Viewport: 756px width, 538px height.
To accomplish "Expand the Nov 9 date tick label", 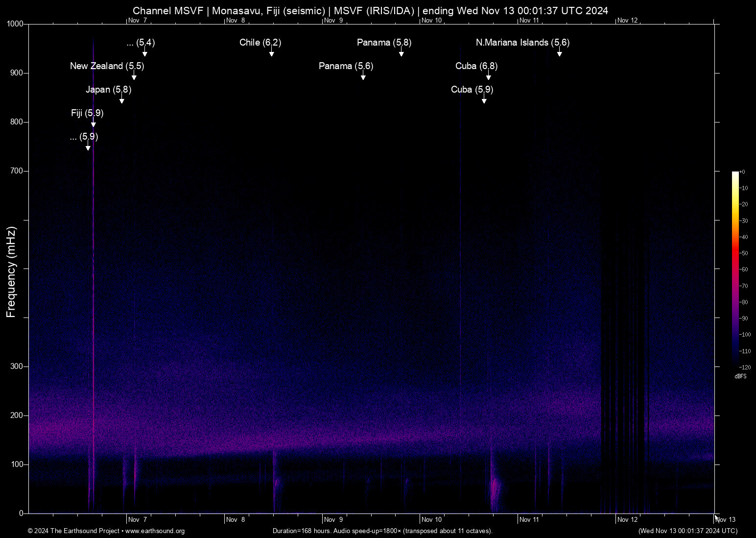I will click(333, 519).
